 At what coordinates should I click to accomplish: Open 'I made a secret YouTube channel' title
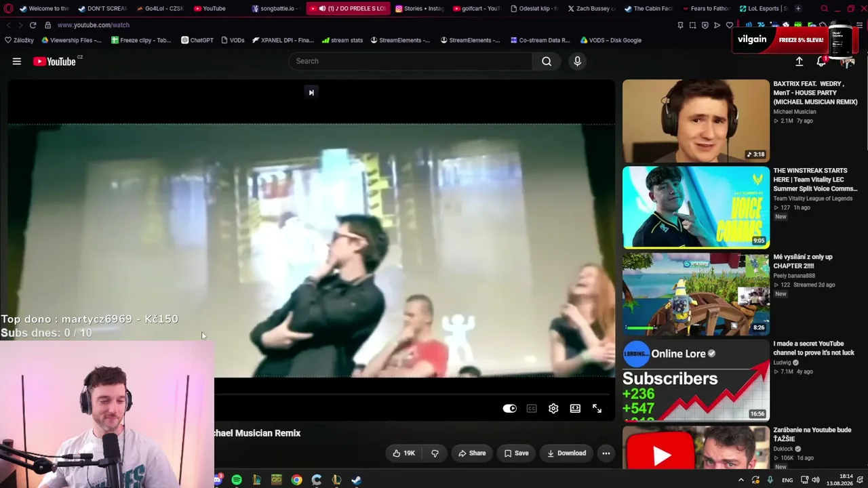coord(814,348)
